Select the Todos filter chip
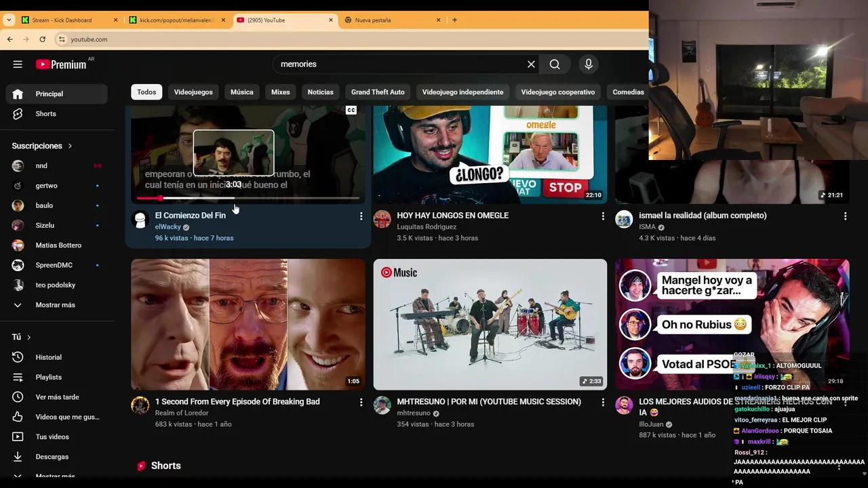 point(146,92)
